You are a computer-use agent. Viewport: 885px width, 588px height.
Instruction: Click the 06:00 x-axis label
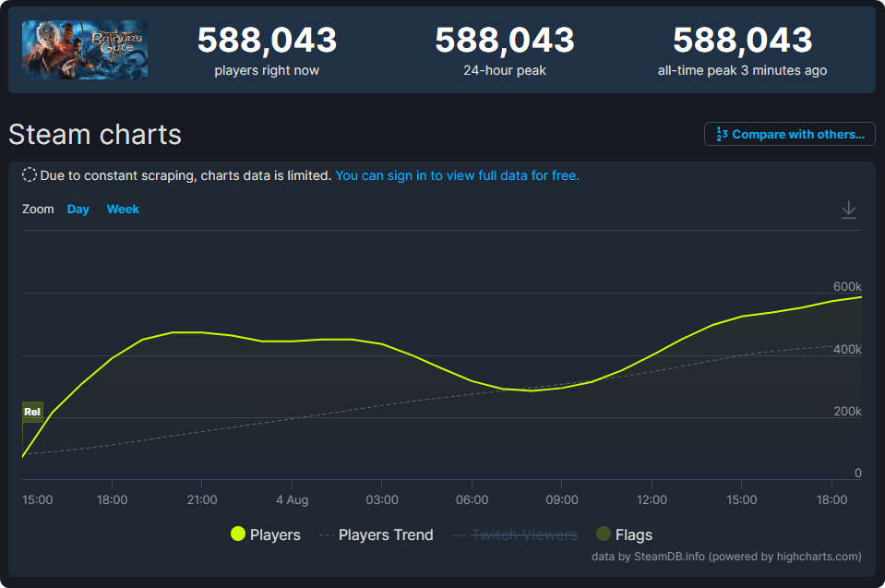pyautogui.click(x=472, y=500)
